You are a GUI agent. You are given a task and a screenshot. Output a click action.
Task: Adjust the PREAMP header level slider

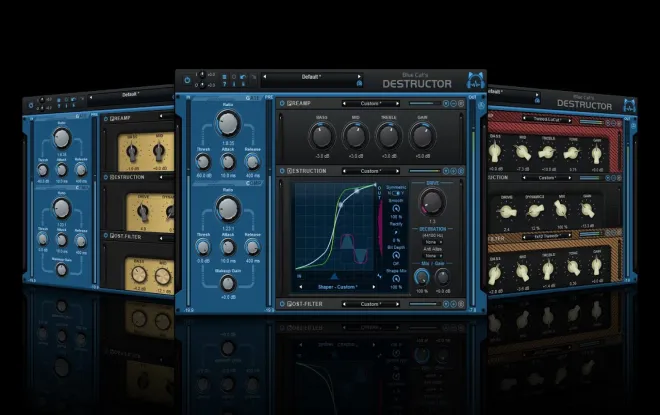pyautogui.click(x=423, y=104)
